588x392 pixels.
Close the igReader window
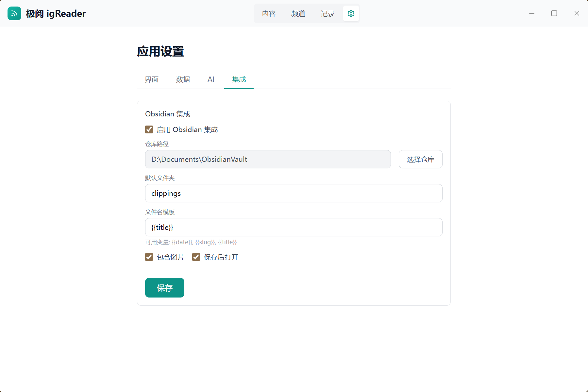pos(577,13)
